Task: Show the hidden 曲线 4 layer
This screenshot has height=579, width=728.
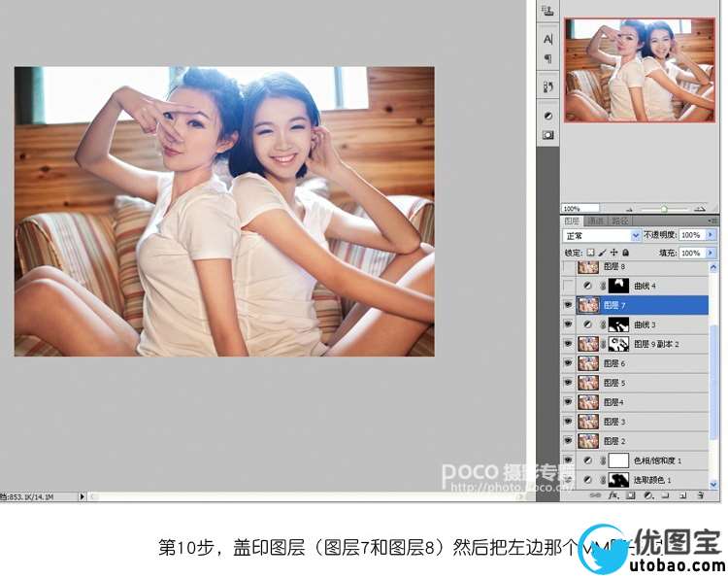Action: (568, 286)
